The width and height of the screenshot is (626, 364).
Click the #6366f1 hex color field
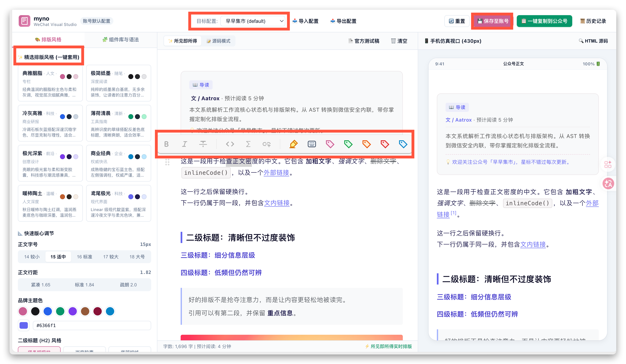pos(92,326)
